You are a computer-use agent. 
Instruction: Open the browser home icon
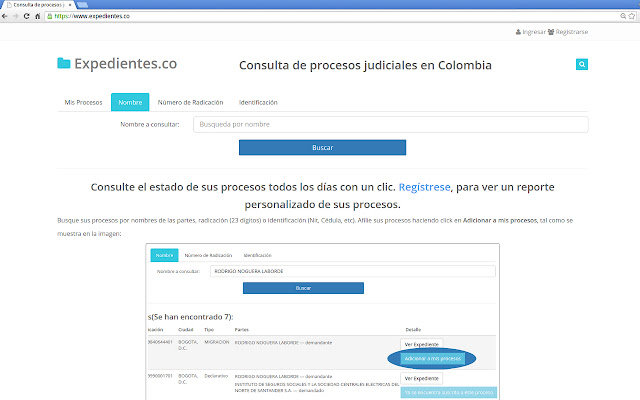[x=37, y=16]
